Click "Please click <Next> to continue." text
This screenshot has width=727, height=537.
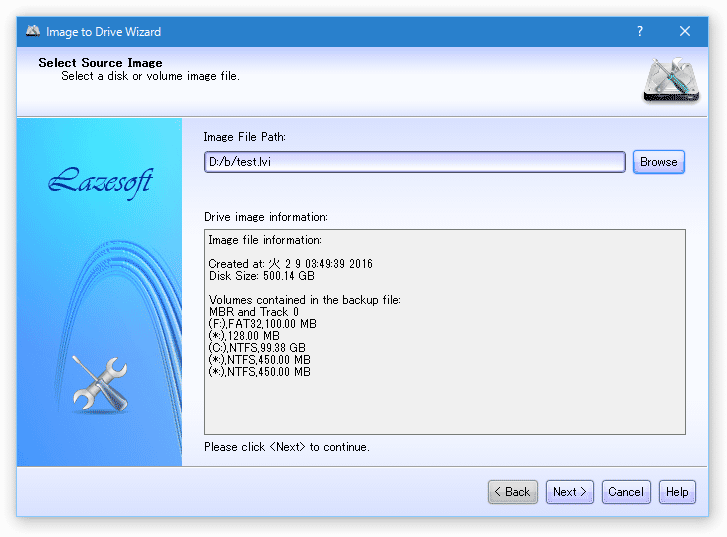click(287, 447)
